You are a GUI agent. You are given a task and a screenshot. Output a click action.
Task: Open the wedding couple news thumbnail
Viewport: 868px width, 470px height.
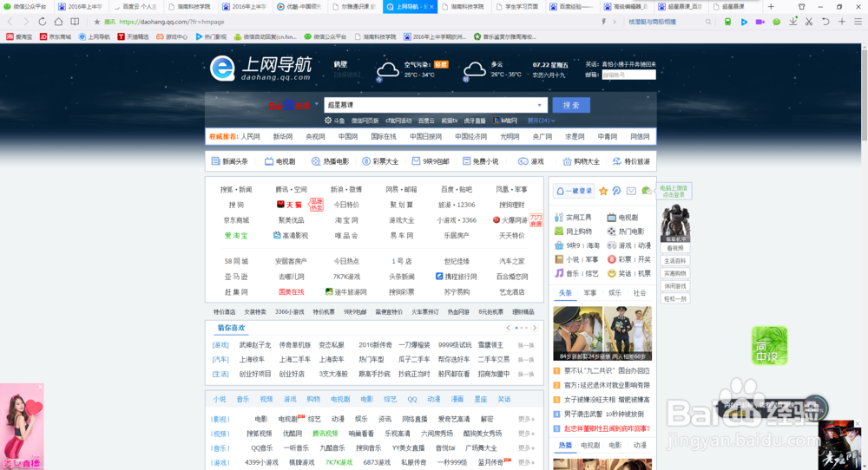602,334
